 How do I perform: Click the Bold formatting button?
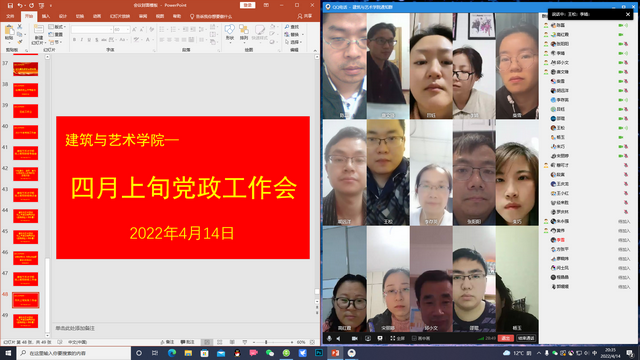click(74, 40)
